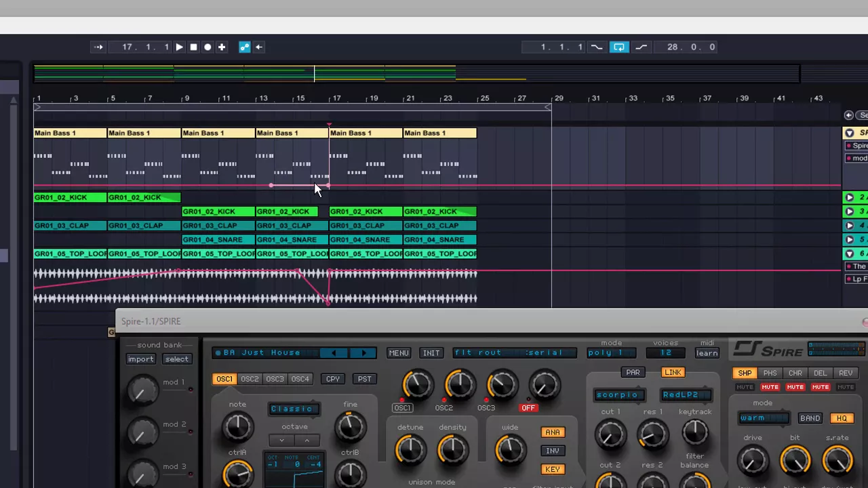868x488 pixels.
Task: Select the first GR01_03_CLAP clip
Action: pyautogui.click(x=71, y=225)
